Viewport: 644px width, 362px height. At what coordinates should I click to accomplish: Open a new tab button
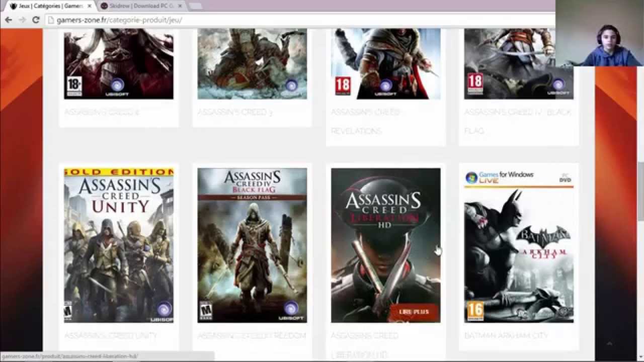(195, 6)
